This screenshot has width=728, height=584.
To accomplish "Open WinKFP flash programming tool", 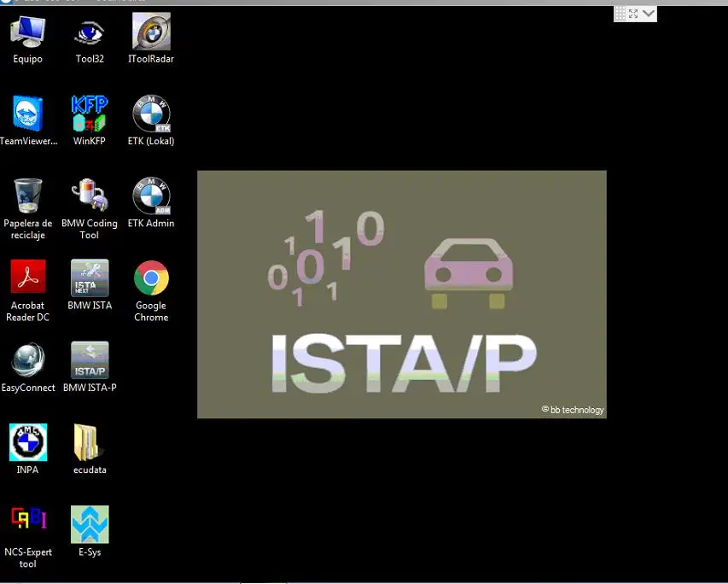I will (89, 115).
